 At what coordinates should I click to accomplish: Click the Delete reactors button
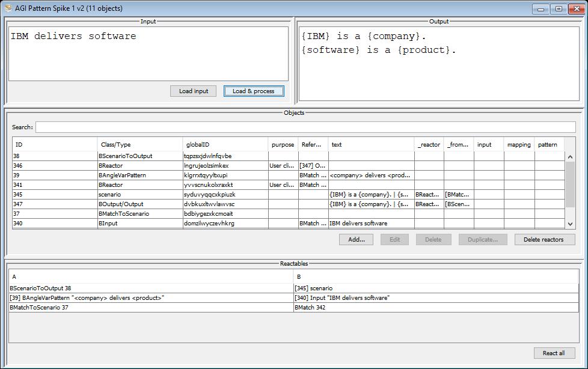point(544,239)
